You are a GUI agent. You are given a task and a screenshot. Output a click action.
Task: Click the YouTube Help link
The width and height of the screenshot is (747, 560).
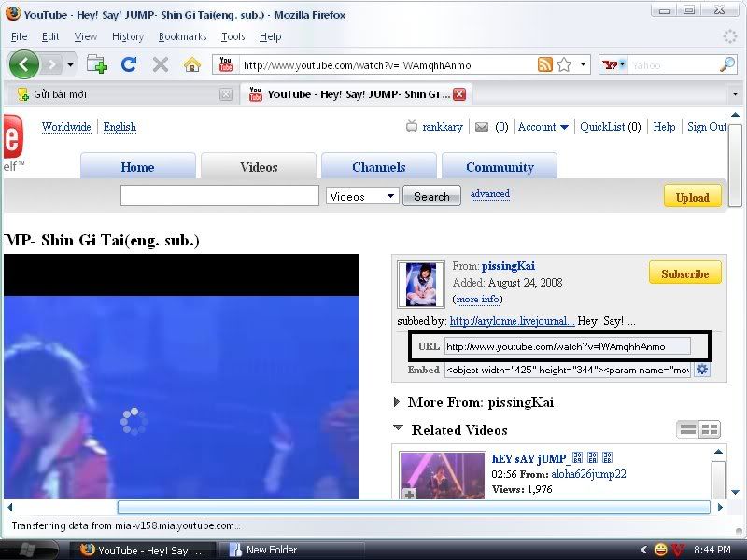(x=664, y=127)
